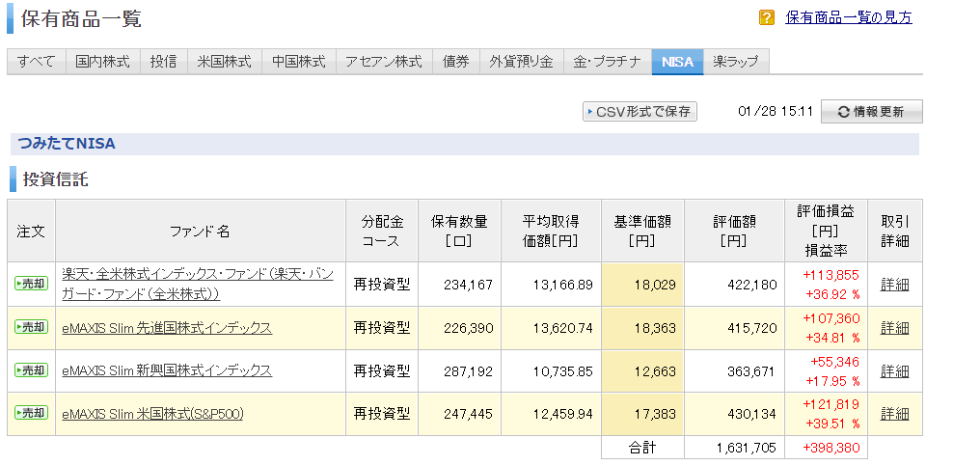
Task: Click the 17,383 基準価額 cell
Action: [x=642, y=413]
